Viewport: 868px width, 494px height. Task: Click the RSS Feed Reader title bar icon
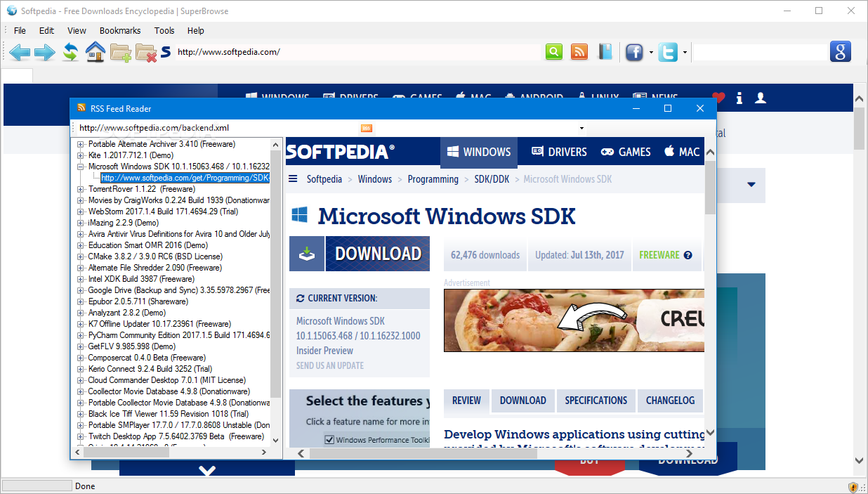click(81, 108)
